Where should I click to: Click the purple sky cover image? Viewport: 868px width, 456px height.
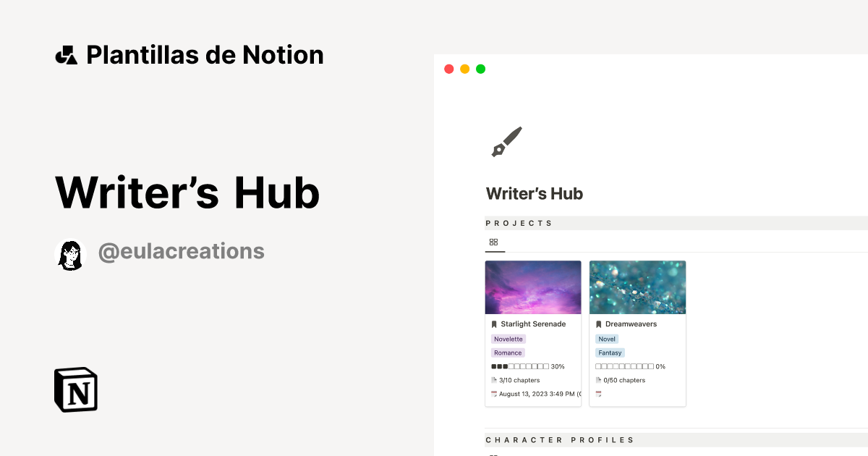click(533, 287)
